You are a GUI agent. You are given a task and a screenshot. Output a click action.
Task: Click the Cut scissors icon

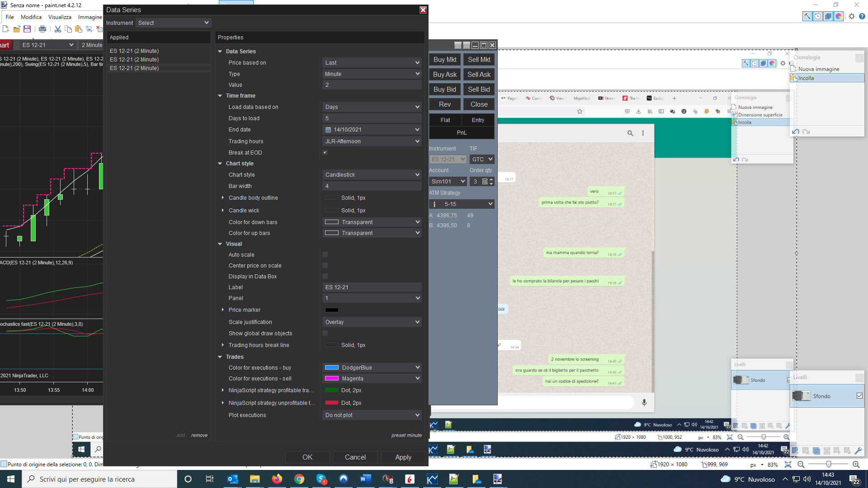point(58,29)
